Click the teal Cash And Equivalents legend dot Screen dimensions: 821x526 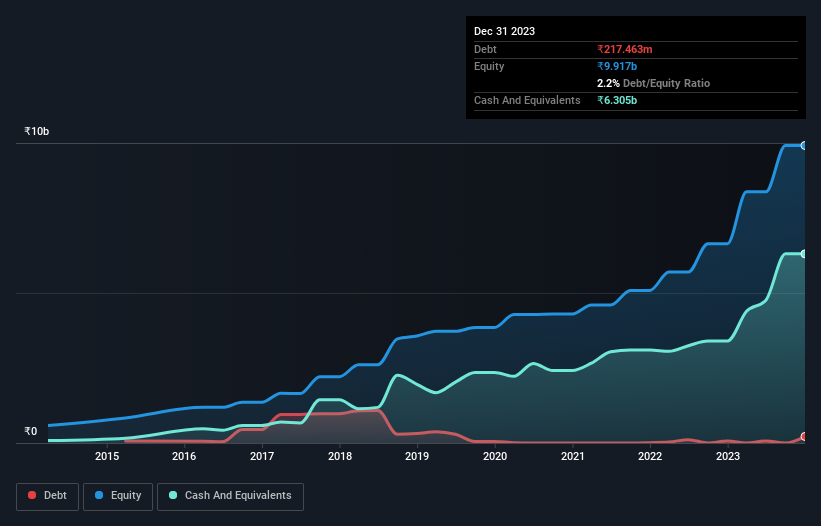click(173, 495)
